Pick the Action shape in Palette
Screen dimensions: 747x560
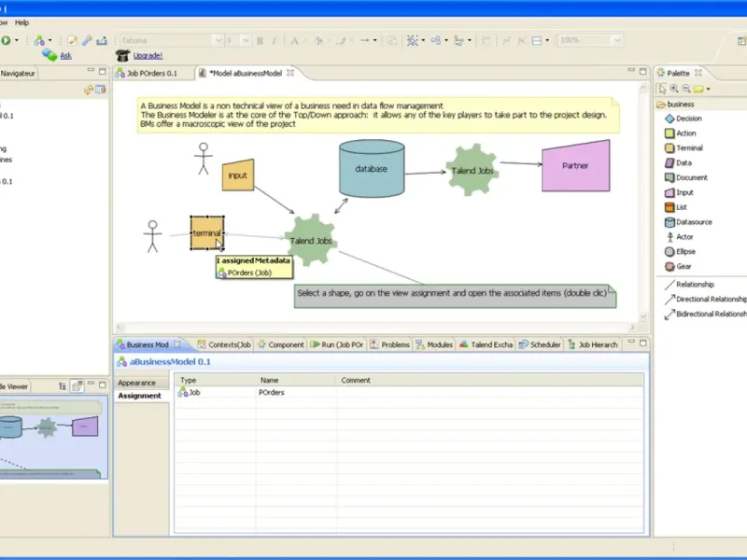(x=681, y=133)
